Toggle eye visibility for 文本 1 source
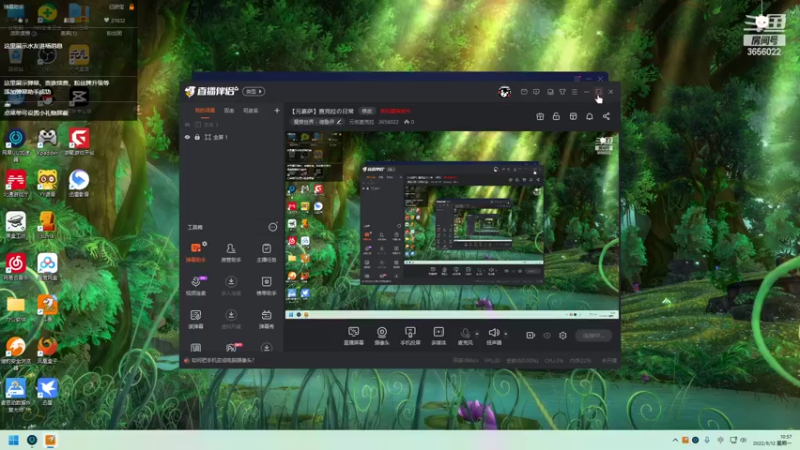The width and height of the screenshot is (800, 450). pos(187,124)
